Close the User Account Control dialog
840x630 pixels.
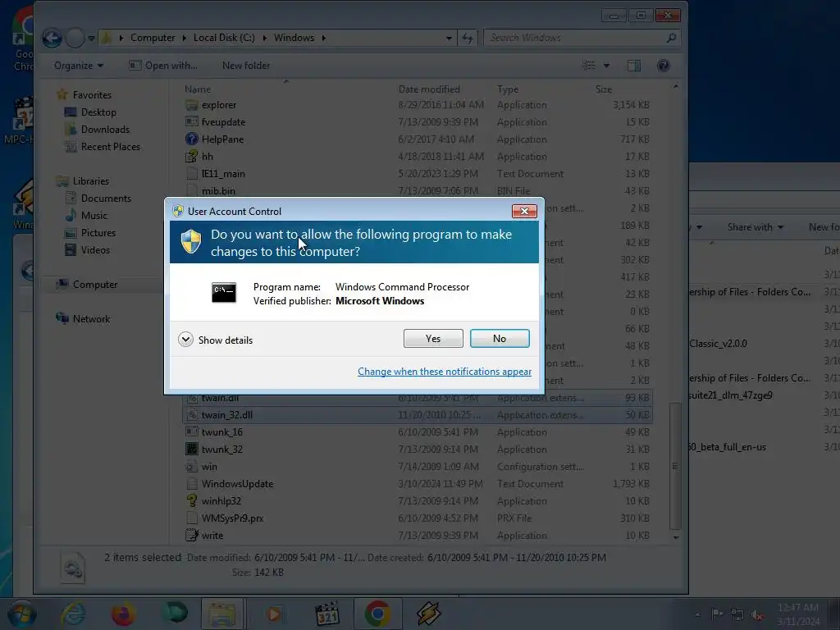[x=524, y=211]
